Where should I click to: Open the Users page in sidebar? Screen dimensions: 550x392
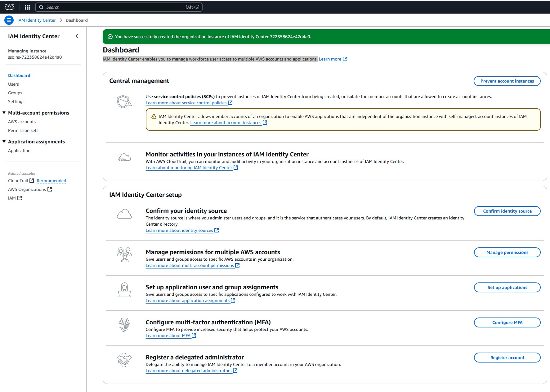13,84
